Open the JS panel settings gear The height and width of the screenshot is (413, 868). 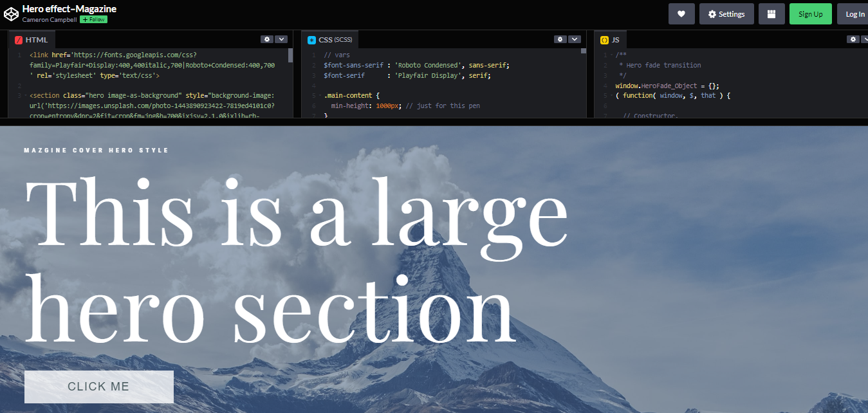[853, 39]
